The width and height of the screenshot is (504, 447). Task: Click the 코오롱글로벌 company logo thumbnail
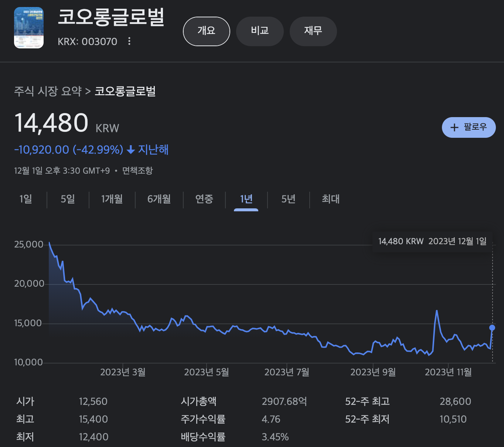click(29, 28)
